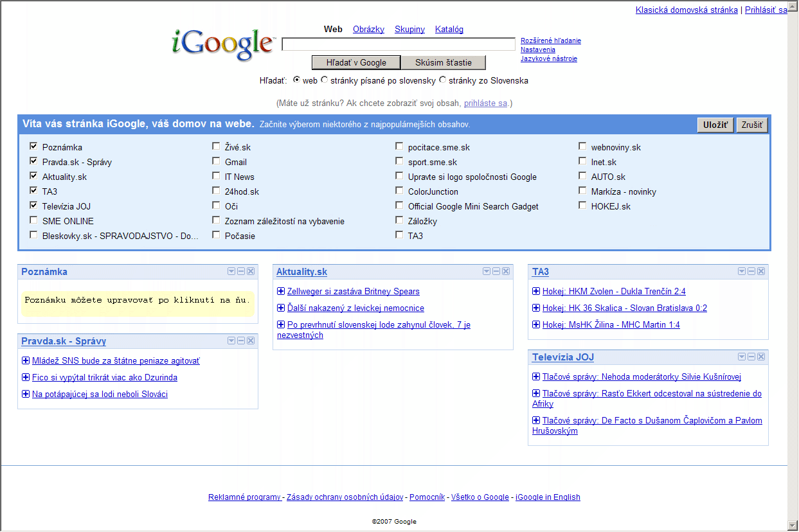
Task: Cancel with the Zrušiť button
Action: click(x=752, y=125)
